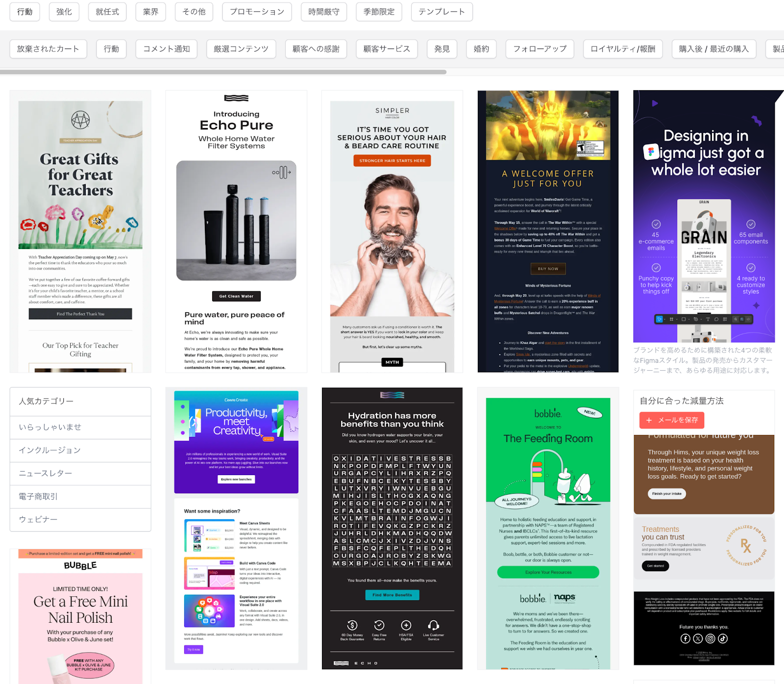This screenshot has height=684, width=784.
Task: Click the 人気カテゴリー heading
Action: click(46, 401)
